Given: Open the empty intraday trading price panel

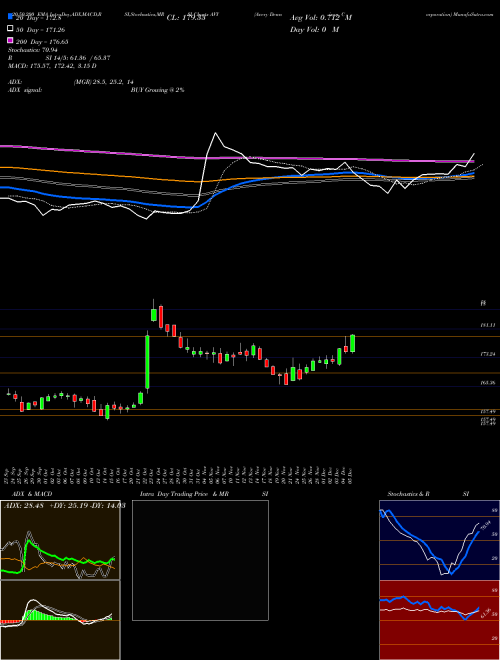Looking at the screenshot, I should (x=200, y=560).
